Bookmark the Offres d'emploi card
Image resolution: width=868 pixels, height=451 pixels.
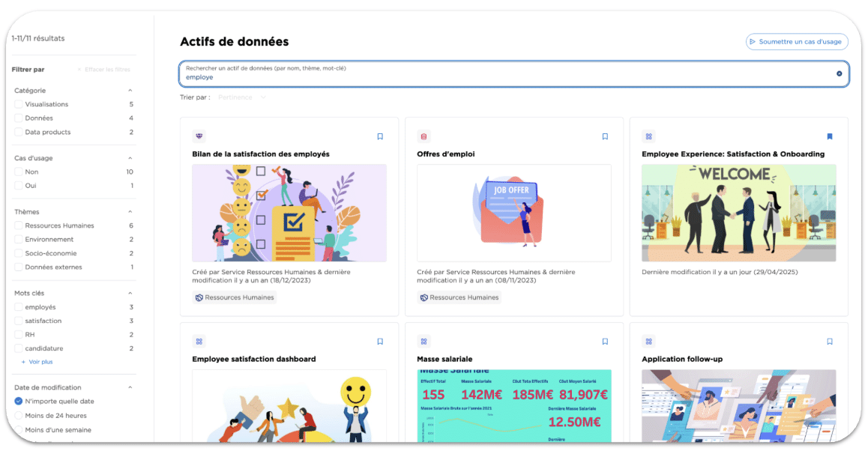605,136
